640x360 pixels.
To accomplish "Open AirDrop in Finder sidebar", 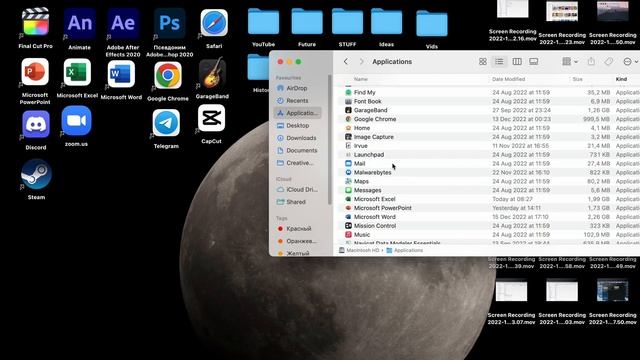I will pos(297,88).
